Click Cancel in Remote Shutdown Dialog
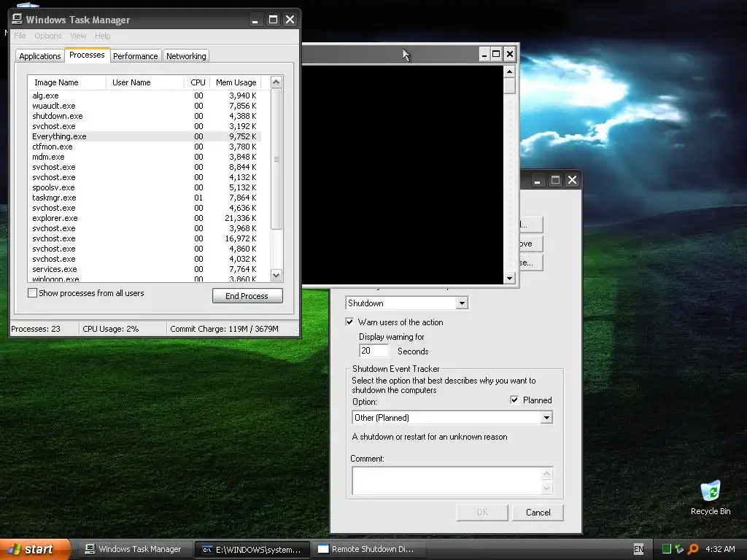 point(538,513)
